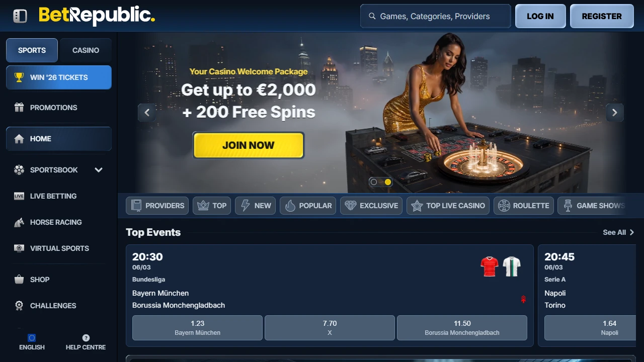Open the Shop bag icon
The image size is (644, 362).
coord(19,280)
